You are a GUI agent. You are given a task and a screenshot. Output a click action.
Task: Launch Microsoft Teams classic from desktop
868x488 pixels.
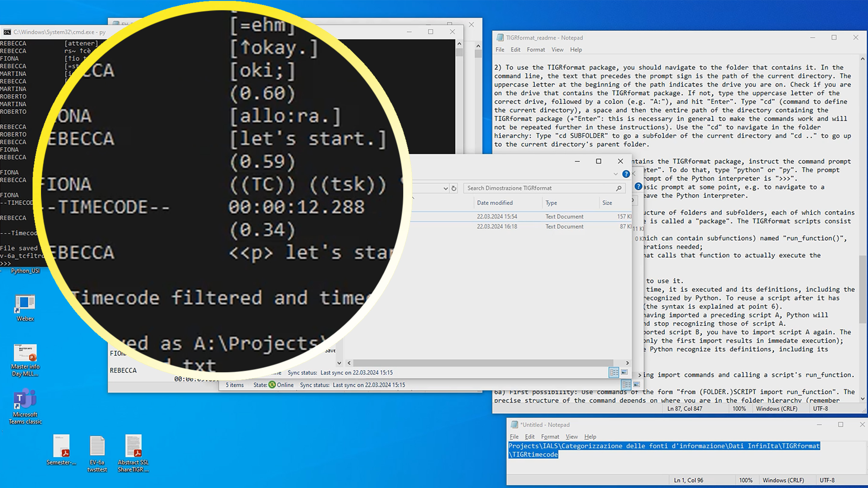[25, 406]
